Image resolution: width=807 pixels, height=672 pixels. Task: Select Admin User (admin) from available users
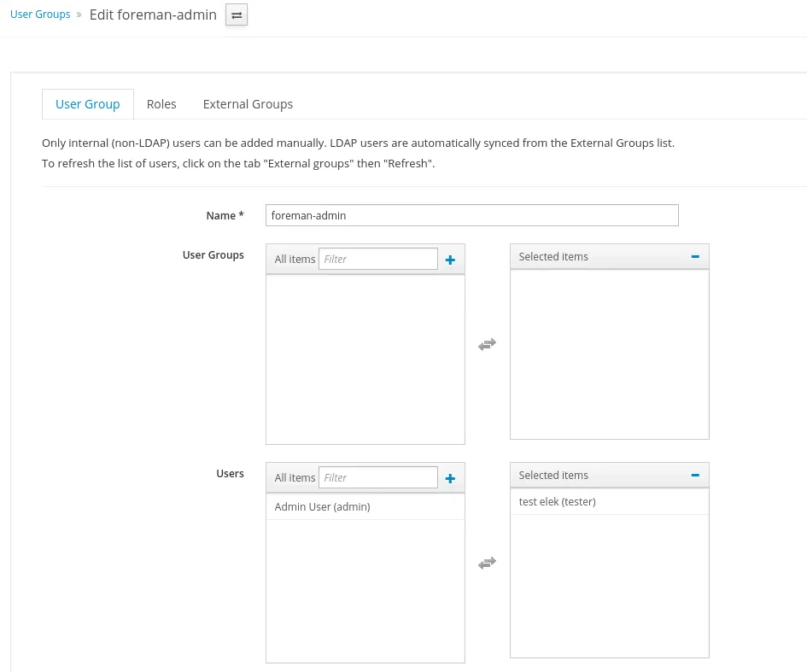pyautogui.click(x=323, y=507)
